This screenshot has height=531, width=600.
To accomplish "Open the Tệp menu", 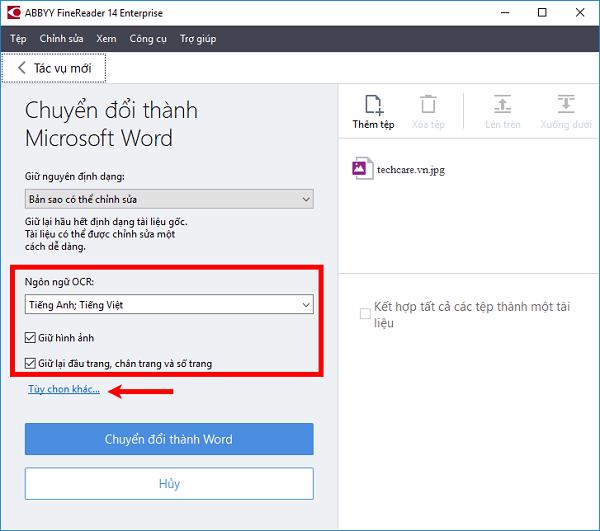I will click(x=18, y=39).
